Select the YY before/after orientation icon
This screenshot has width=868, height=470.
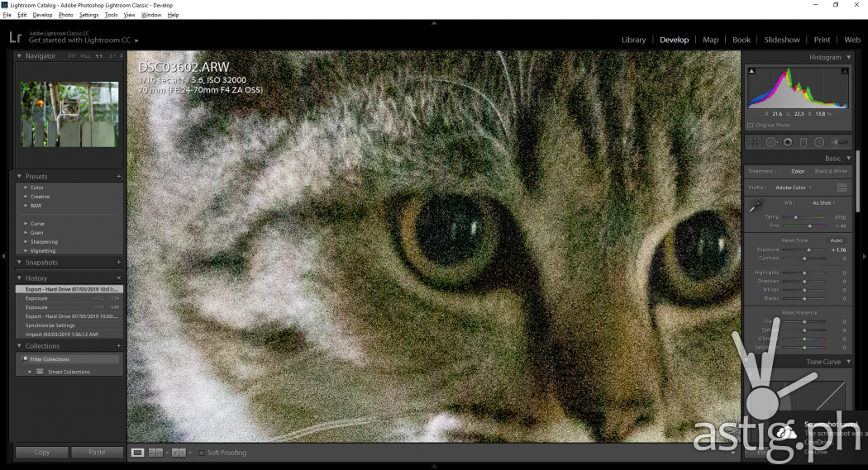point(179,453)
